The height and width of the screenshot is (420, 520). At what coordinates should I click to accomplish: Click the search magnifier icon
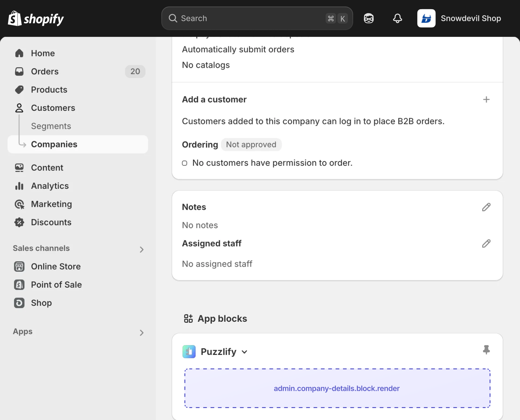pyautogui.click(x=173, y=18)
